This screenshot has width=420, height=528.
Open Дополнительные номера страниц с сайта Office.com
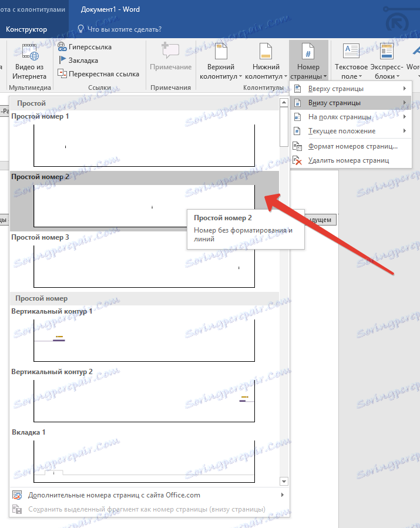coord(149,495)
